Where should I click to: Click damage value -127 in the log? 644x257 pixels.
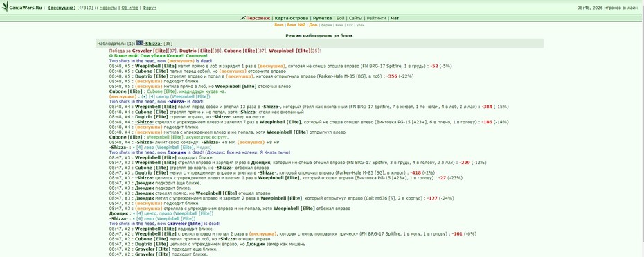(432, 198)
